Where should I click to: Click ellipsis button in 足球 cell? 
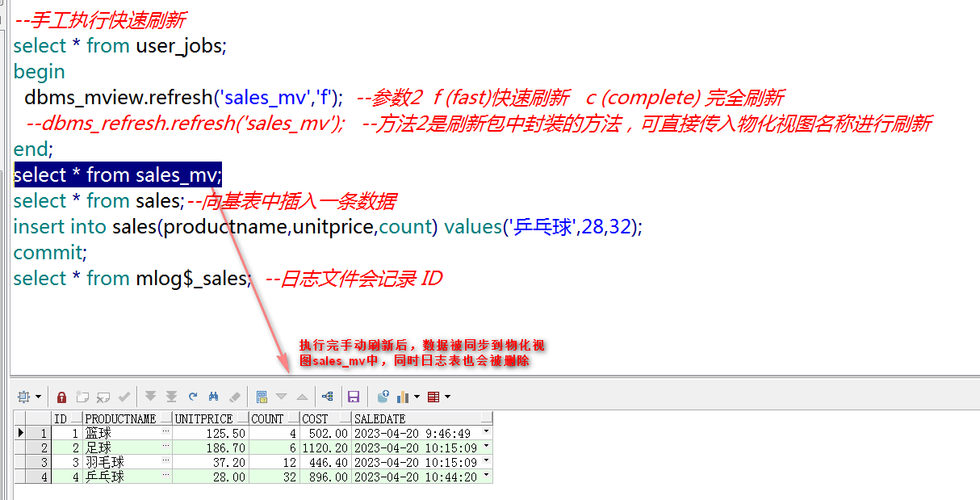(166, 447)
